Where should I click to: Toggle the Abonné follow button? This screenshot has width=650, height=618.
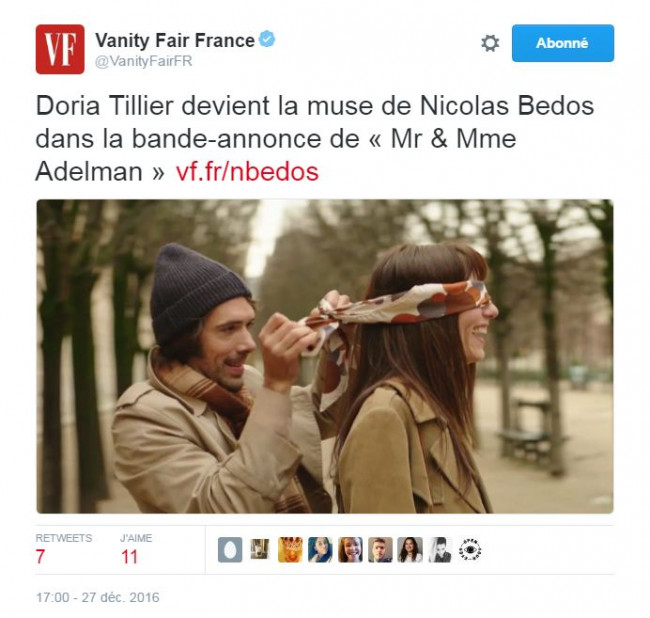[x=563, y=43]
